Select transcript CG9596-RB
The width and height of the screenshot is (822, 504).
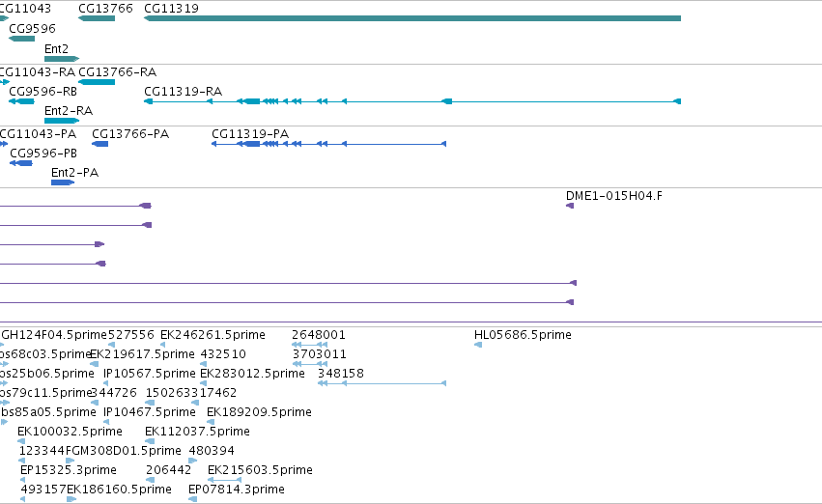[x=21, y=101]
